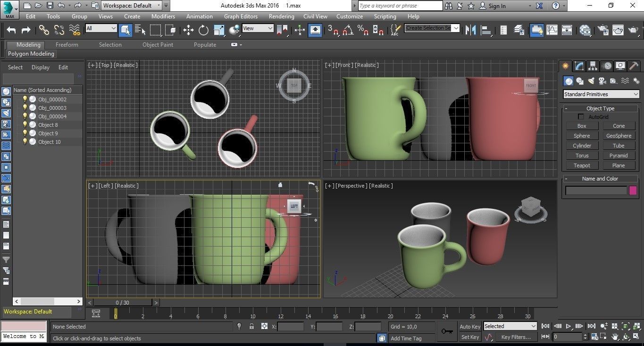Toggle visibility bulb for Object 10
This screenshot has height=346, width=644.
click(25, 141)
